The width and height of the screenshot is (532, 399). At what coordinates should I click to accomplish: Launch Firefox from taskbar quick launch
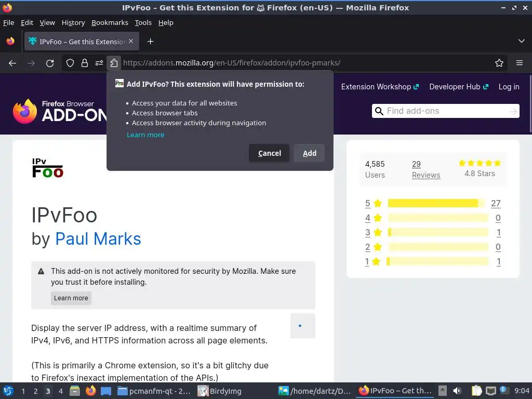point(90,391)
